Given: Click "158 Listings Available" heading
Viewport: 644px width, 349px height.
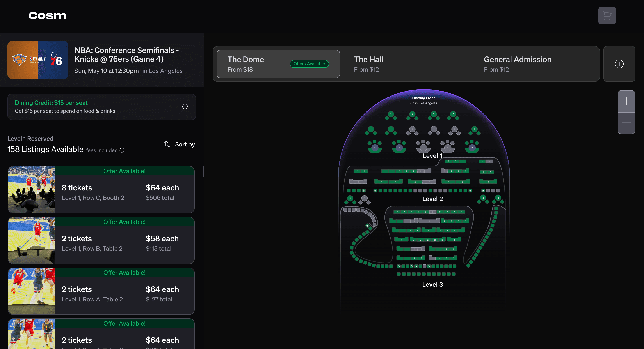Looking at the screenshot, I should coord(45,149).
